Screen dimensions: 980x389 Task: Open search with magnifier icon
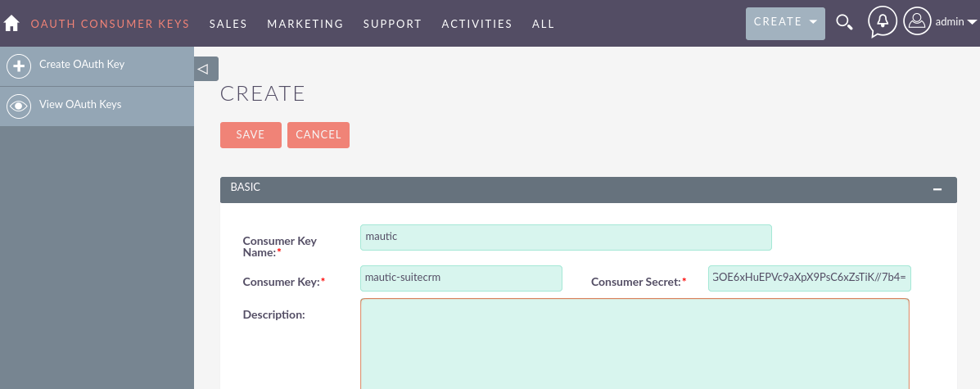click(x=844, y=22)
